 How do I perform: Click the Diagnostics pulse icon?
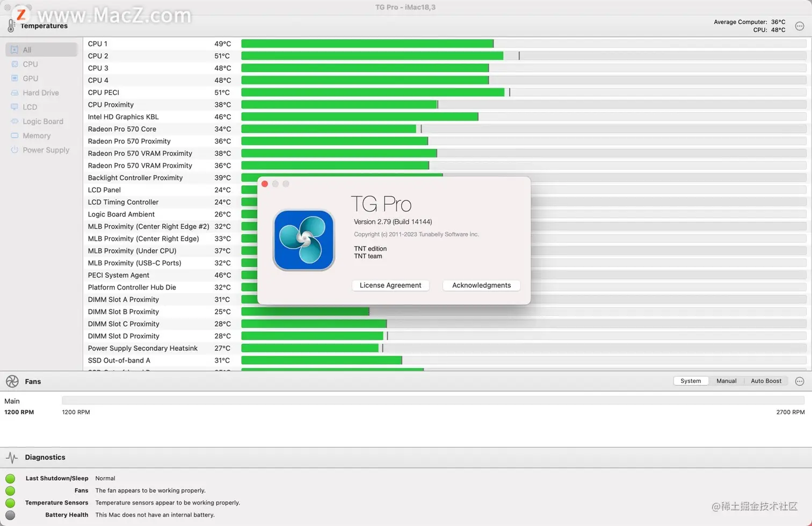(12, 457)
